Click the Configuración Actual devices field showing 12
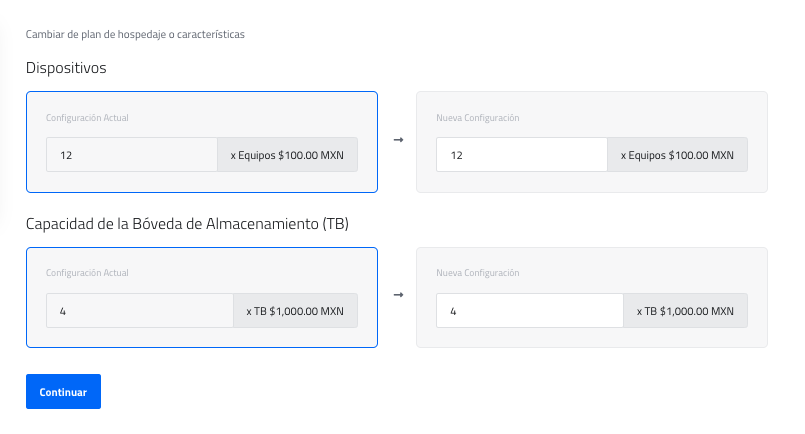The height and width of the screenshot is (434, 805). pos(131,155)
